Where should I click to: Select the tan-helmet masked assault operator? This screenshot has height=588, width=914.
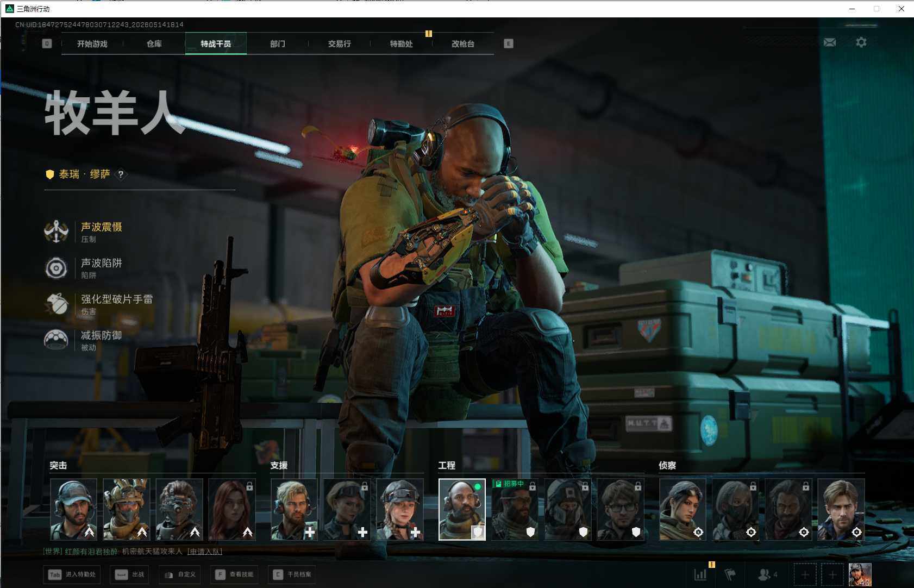point(126,510)
